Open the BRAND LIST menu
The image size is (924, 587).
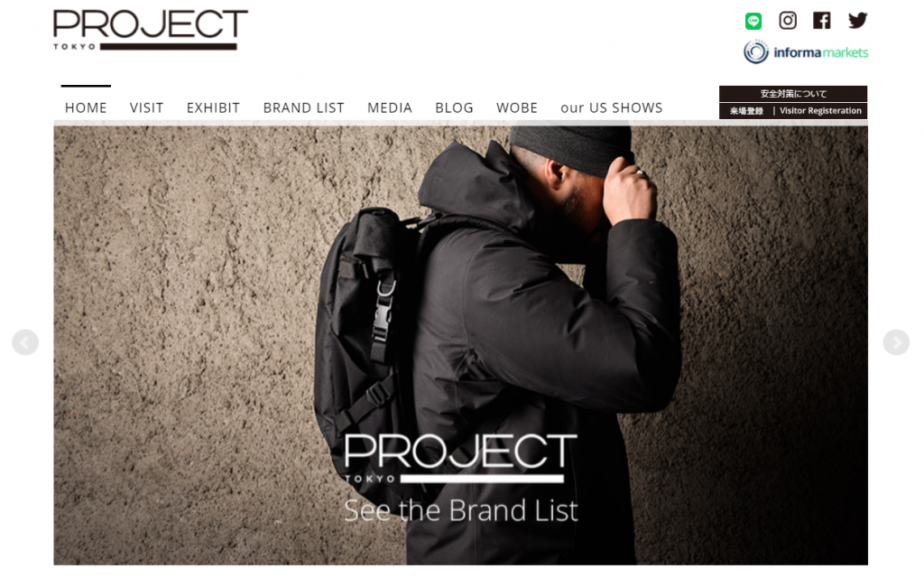click(x=303, y=108)
